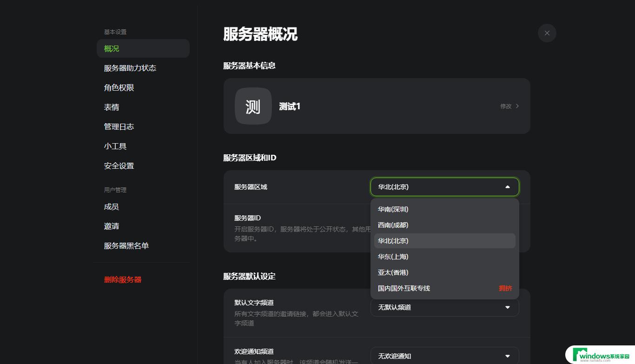Screen dimensions: 635x364
Task: Click the 默认文字频道 label
Action: [x=254, y=302]
